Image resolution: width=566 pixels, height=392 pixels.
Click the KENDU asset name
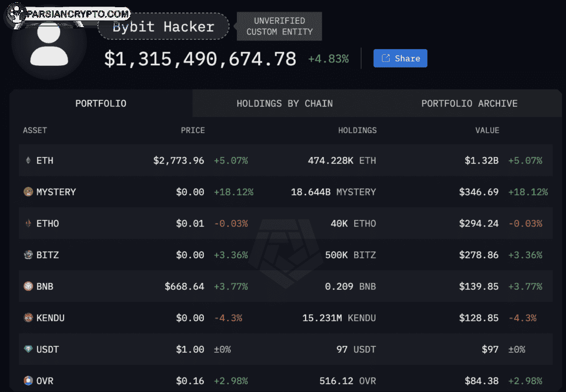(50, 318)
